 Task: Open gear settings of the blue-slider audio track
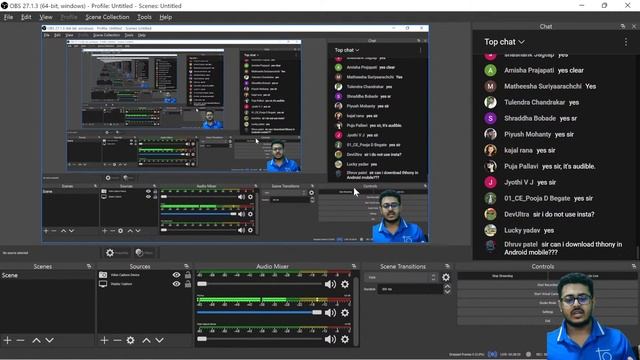(x=345, y=313)
